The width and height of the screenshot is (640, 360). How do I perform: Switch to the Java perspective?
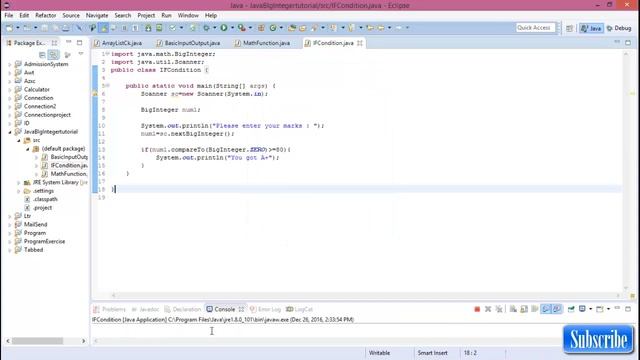point(591,28)
